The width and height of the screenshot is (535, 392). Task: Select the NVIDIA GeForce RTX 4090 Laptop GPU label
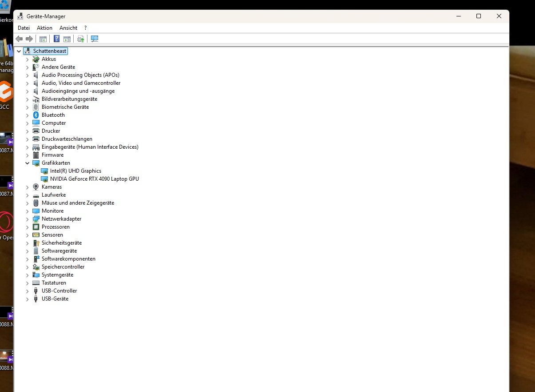[x=95, y=179]
